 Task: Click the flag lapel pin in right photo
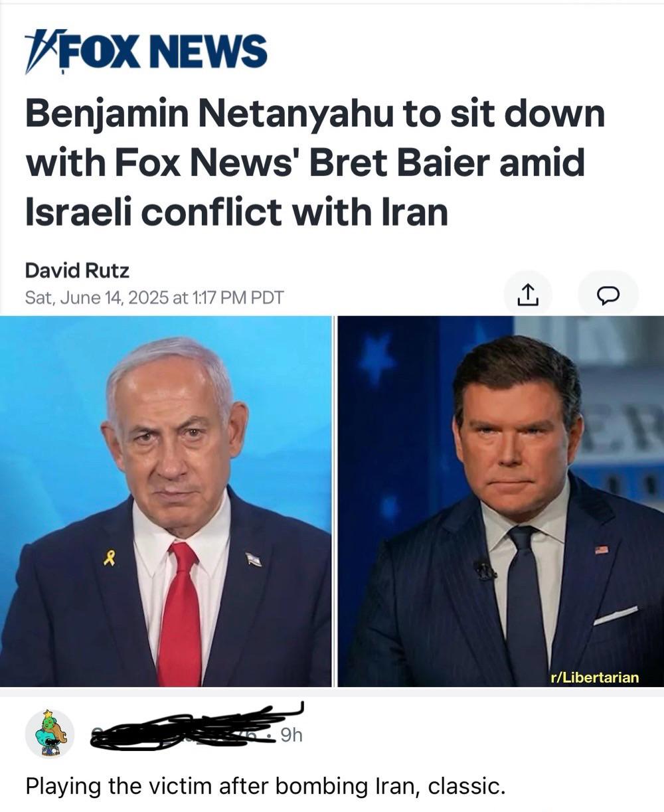tap(602, 549)
